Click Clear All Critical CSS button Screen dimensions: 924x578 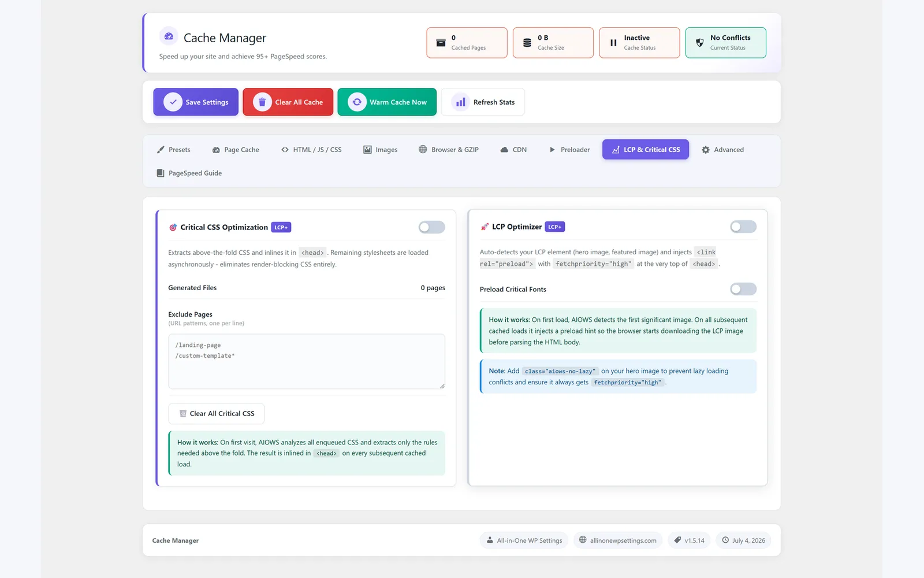[x=217, y=414]
